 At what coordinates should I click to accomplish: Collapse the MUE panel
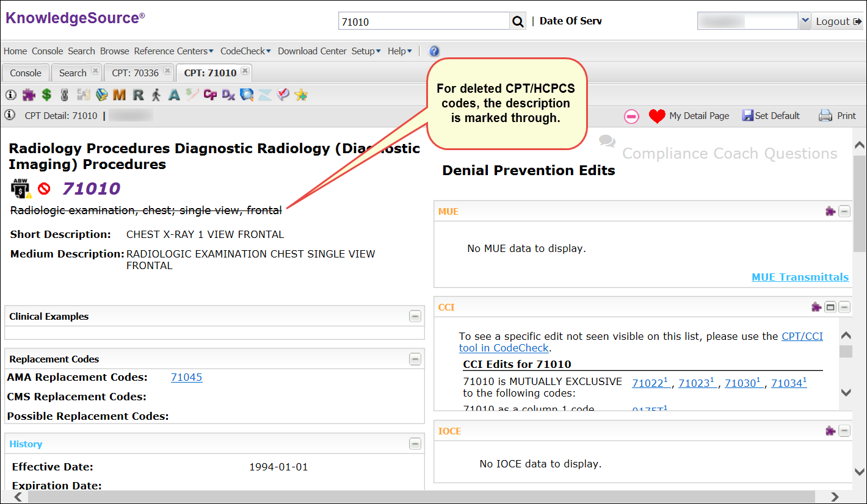tap(844, 212)
